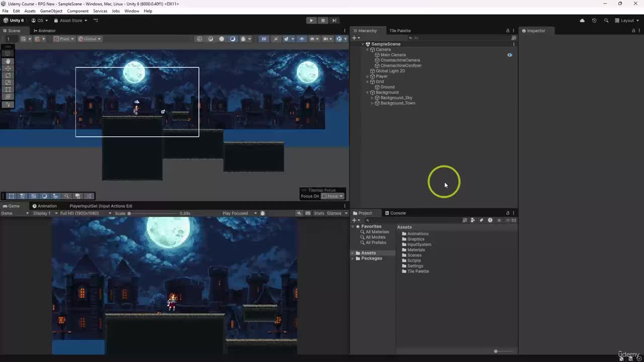Toggle Scene visibility eye icon

pos(301,39)
